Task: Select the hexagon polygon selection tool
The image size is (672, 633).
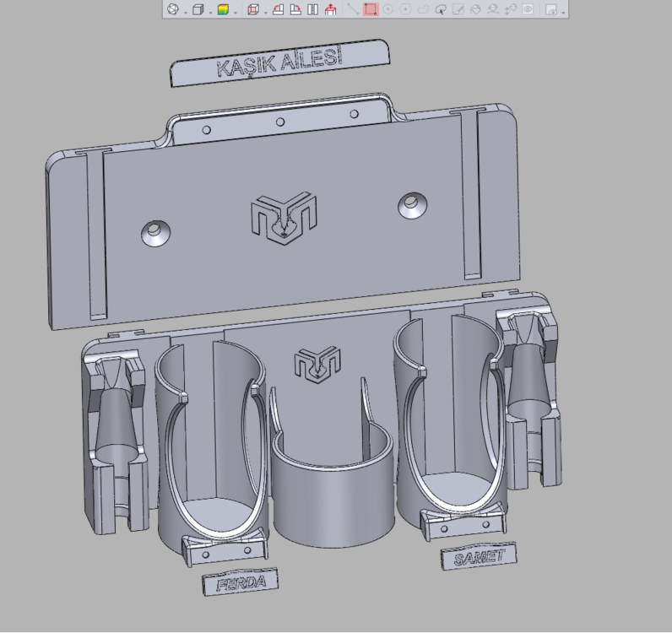Action: click(x=405, y=9)
